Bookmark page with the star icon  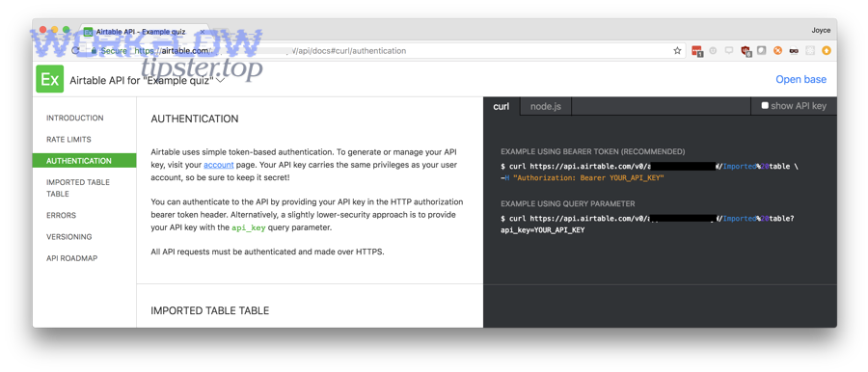[x=677, y=50]
